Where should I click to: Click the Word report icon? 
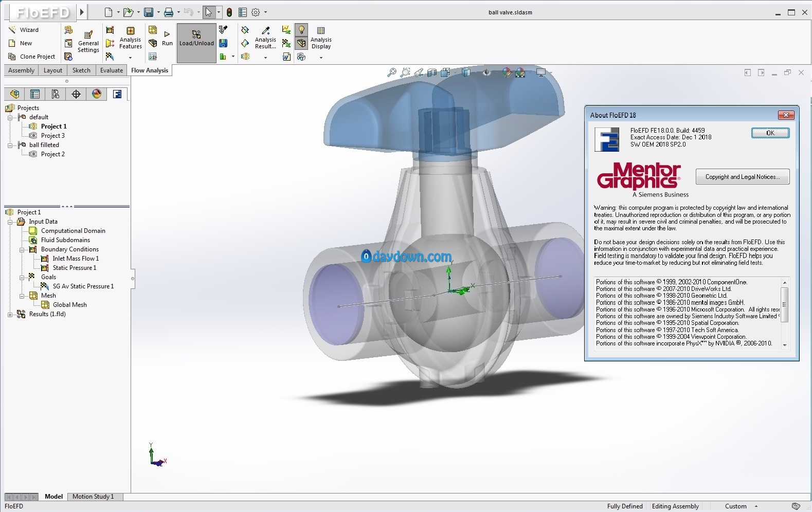coord(286,57)
